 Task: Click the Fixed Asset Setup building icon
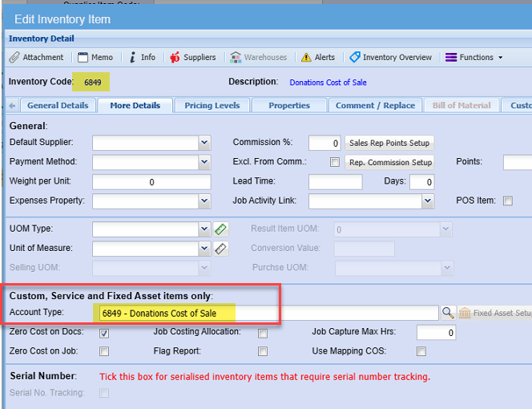coord(465,313)
